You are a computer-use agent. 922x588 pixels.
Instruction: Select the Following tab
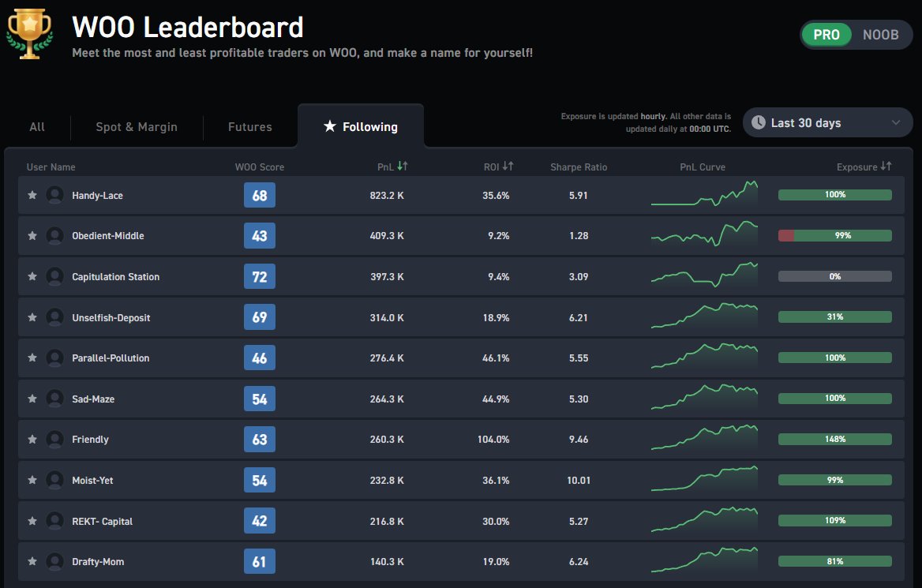pos(361,126)
